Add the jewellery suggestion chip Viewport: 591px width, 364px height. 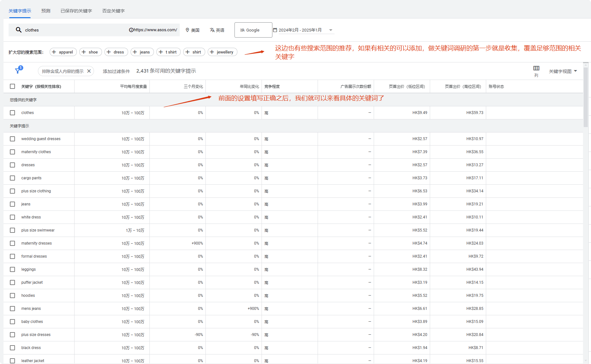click(222, 52)
